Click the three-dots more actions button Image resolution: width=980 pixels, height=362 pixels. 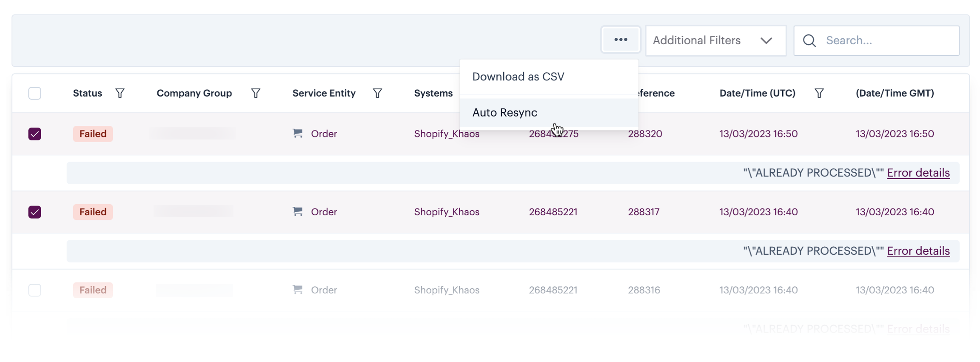pos(620,40)
